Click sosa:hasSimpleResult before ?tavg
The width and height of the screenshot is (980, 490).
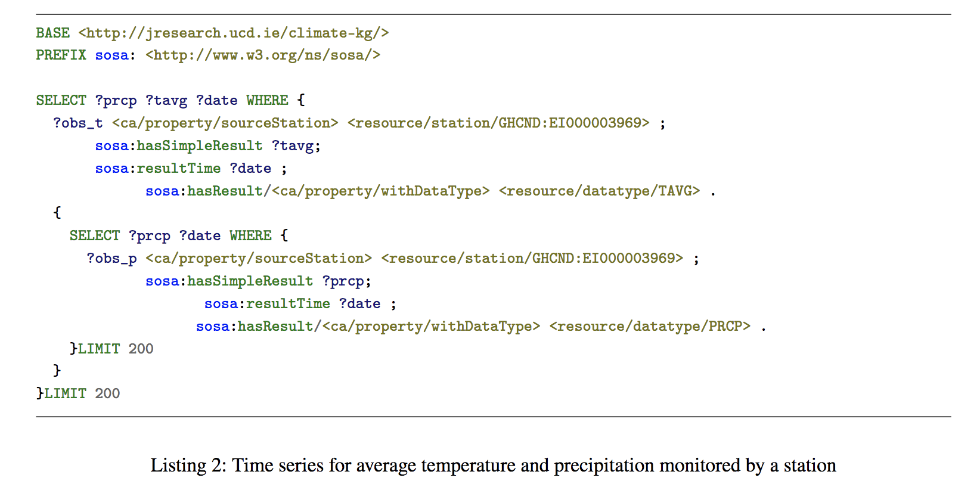click(179, 146)
